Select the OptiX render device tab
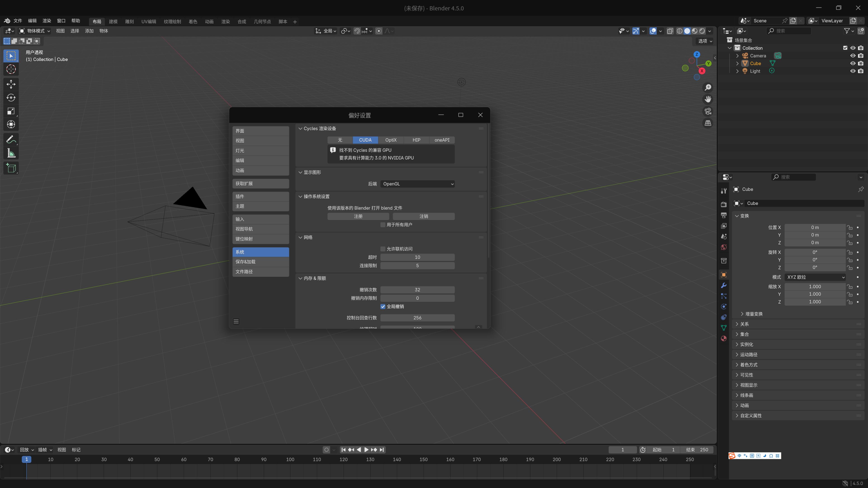The image size is (868, 488). [x=391, y=140]
